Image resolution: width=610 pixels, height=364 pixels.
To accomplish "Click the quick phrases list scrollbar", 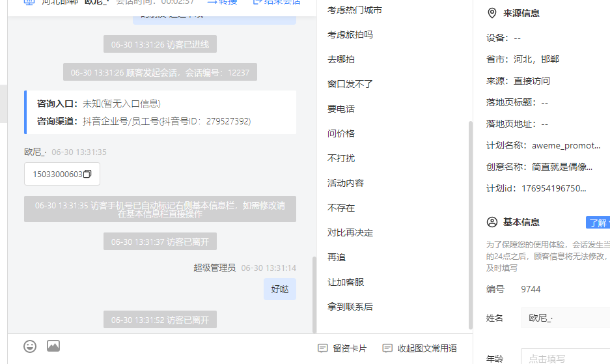I will [470, 225].
